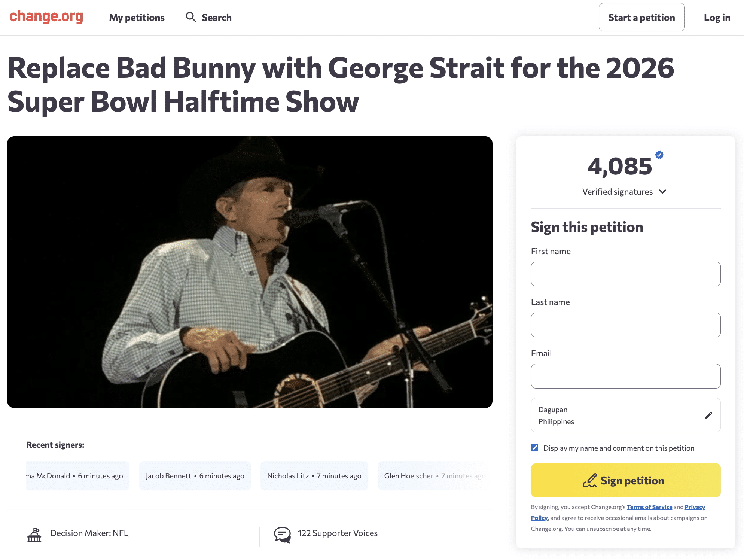Focus the Email input field
744x560 pixels.
pyautogui.click(x=625, y=376)
